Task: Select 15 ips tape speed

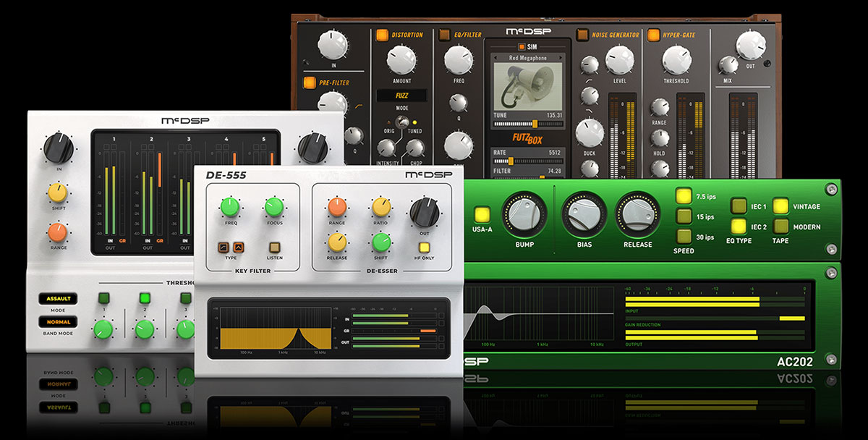Action: tap(684, 216)
